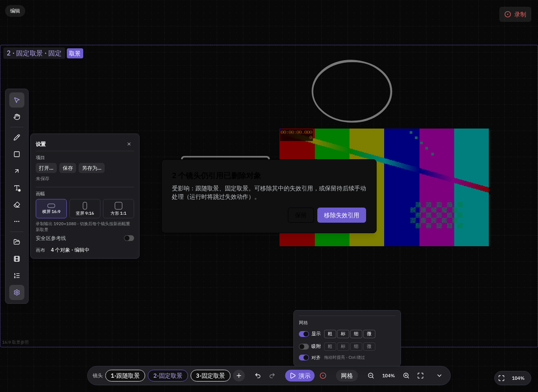Click the red record circle beside 演示

tap(323, 376)
